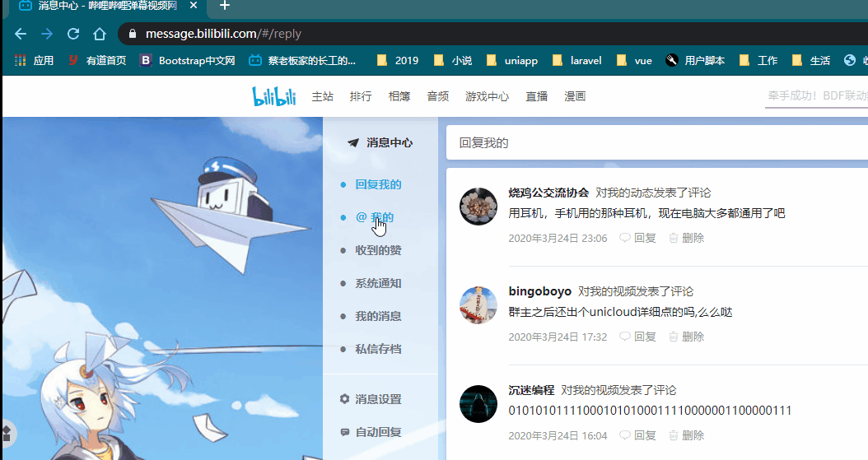Open 消息设置 with the gear icon
The width and height of the screenshot is (868, 460).
371,399
